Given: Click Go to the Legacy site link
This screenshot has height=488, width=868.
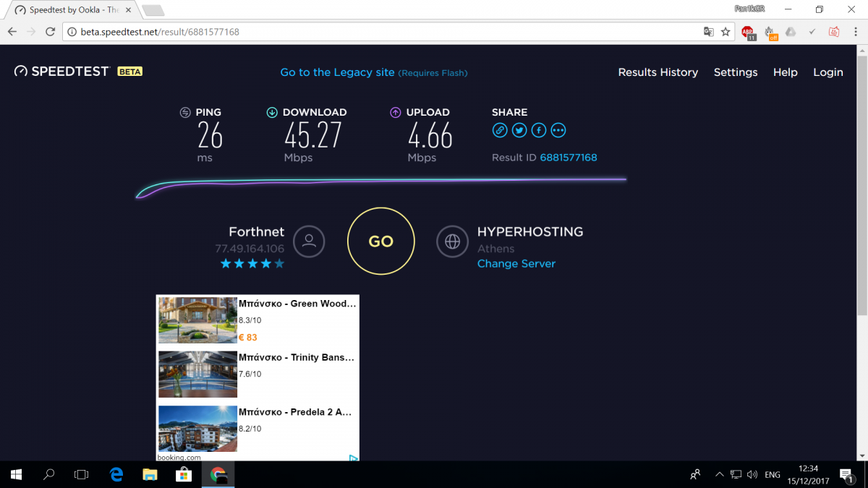Looking at the screenshot, I should click(x=337, y=72).
